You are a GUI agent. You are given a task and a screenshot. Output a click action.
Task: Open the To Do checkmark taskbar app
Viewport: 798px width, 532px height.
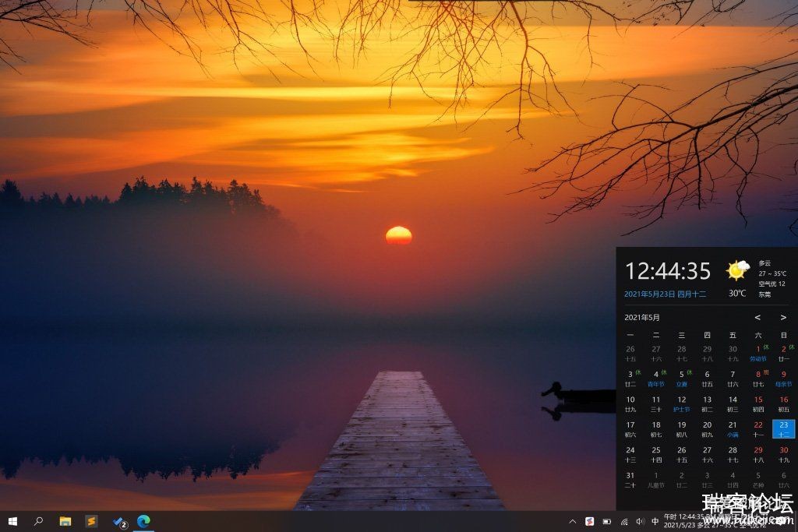tap(119, 522)
